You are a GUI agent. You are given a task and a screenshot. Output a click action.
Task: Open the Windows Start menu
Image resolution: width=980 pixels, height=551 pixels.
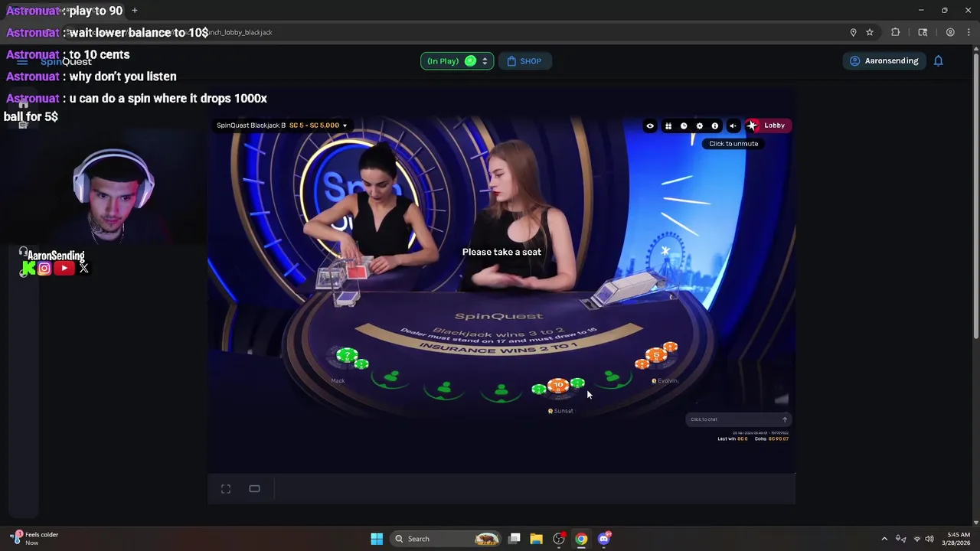tap(377, 539)
